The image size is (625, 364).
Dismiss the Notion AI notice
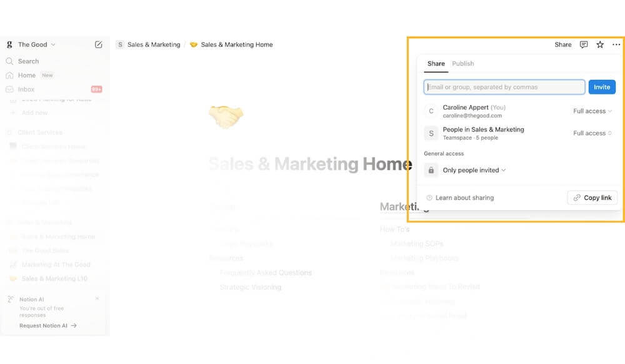click(x=97, y=298)
